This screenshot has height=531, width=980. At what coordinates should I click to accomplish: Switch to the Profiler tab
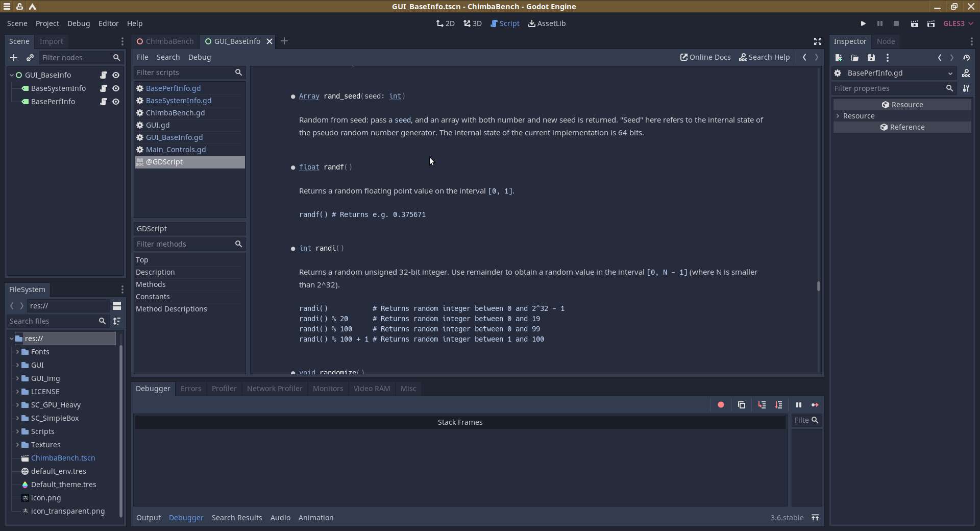[x=224, y=389]
